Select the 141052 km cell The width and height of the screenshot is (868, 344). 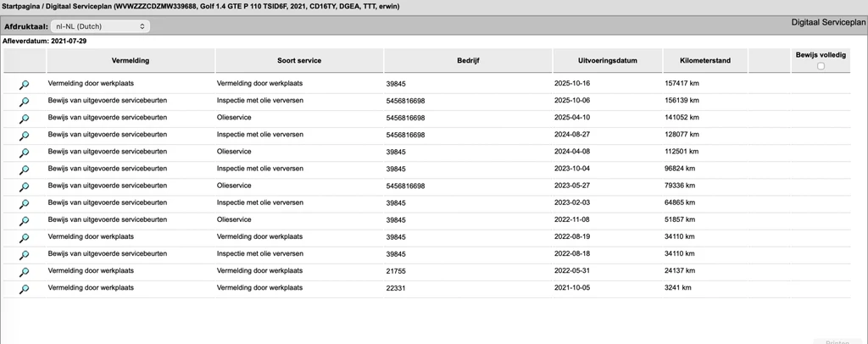coord(682,118)
